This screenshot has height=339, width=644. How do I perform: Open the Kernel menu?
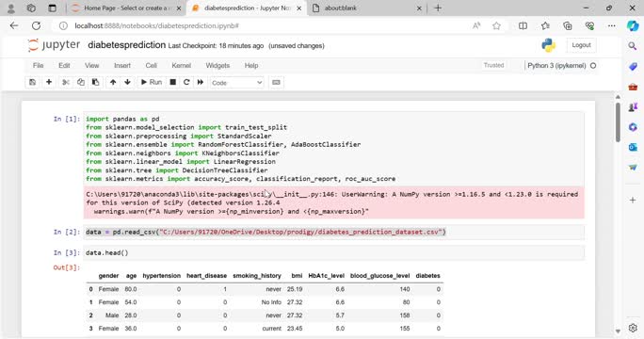coord(181,65)
